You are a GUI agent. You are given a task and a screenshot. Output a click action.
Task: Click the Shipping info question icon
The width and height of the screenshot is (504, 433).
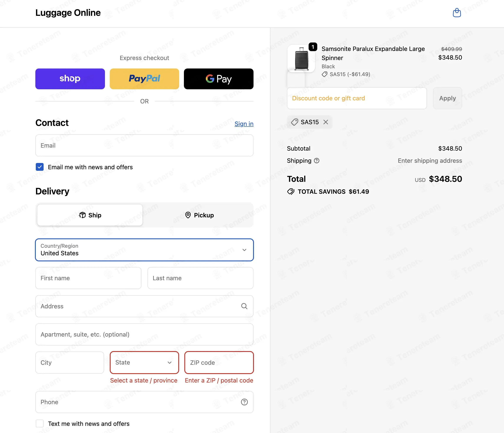(x=316, y=161)
